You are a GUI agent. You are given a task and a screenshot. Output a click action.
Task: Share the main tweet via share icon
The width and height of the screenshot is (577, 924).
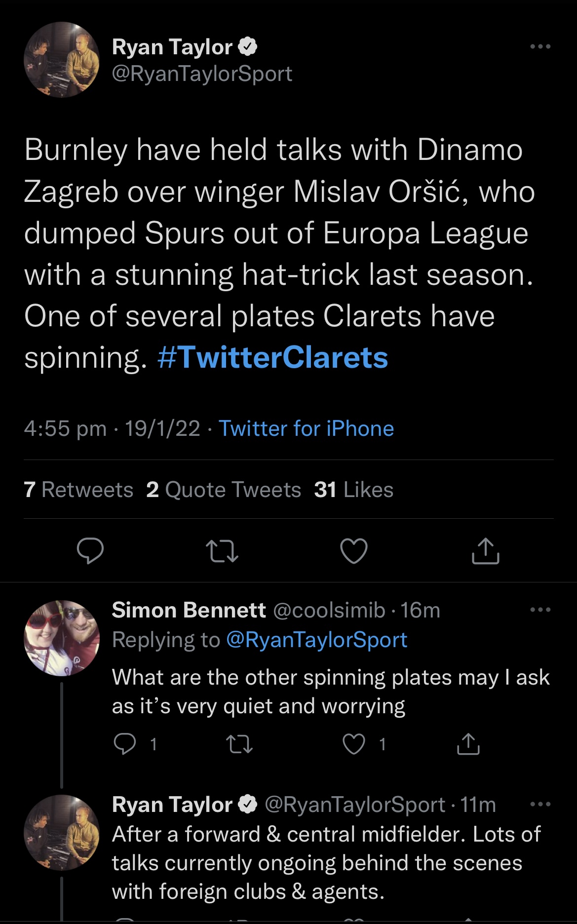coord(485,551)
